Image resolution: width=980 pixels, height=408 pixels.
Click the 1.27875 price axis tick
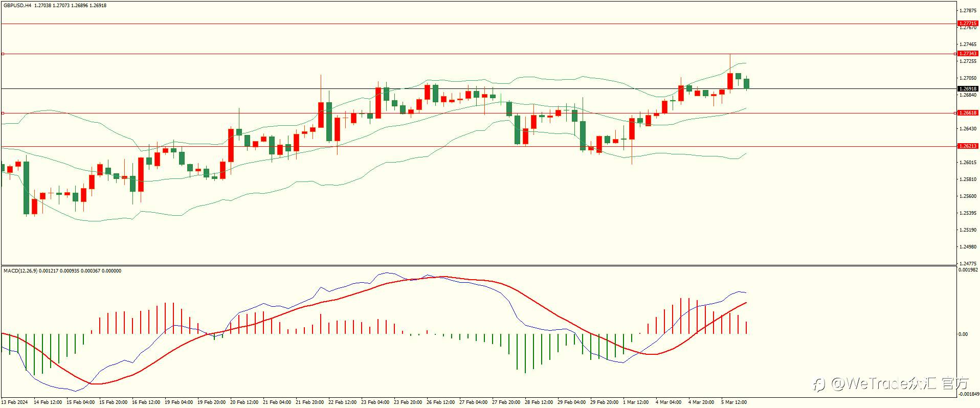click(x=968, y=11)
